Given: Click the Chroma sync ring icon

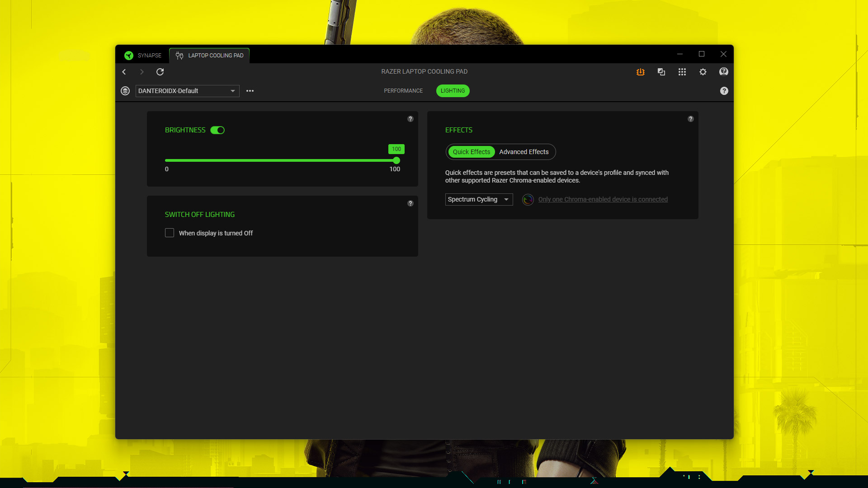Looking at the screenshot, I should click(528, 199).
